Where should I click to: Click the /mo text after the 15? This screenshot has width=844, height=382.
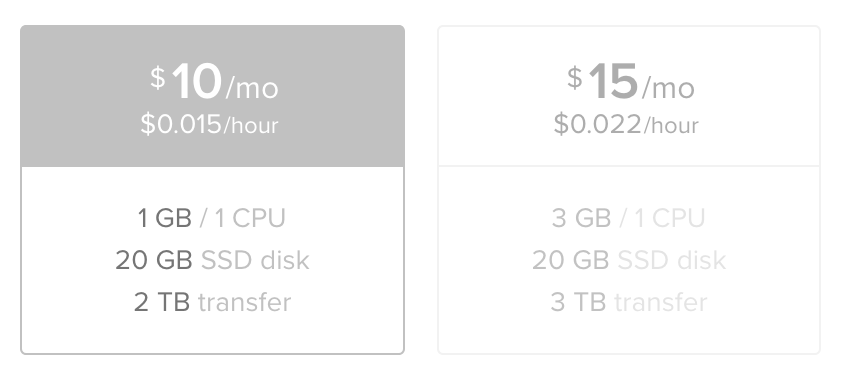(x=668, y=88)
